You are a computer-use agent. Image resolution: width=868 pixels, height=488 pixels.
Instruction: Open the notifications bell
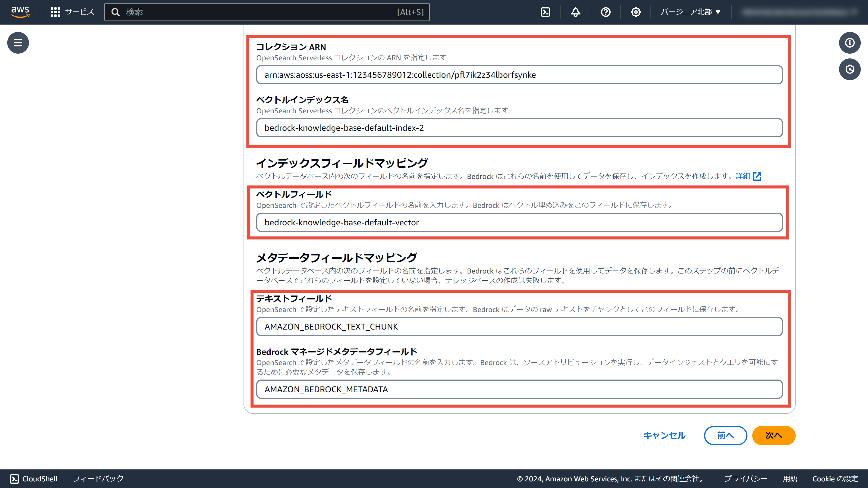575,12
